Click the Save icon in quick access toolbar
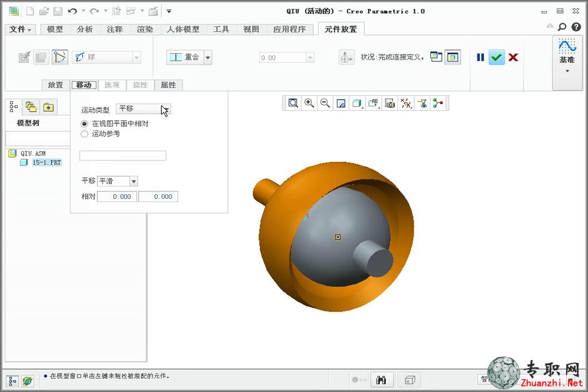Viewport: 588px width, 392px height. point(58,11)
